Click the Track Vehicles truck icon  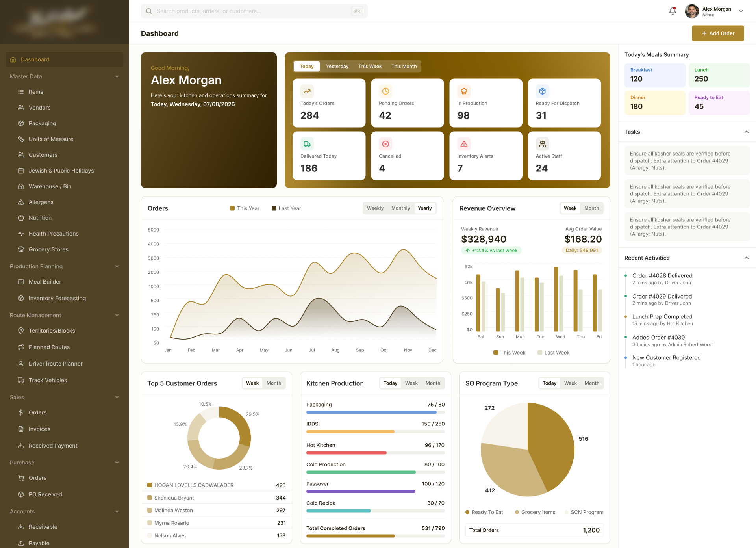click(x=21, y=380)
